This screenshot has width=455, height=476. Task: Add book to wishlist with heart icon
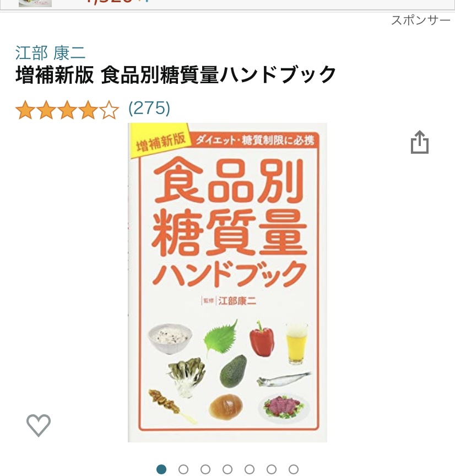click(39, 425)
